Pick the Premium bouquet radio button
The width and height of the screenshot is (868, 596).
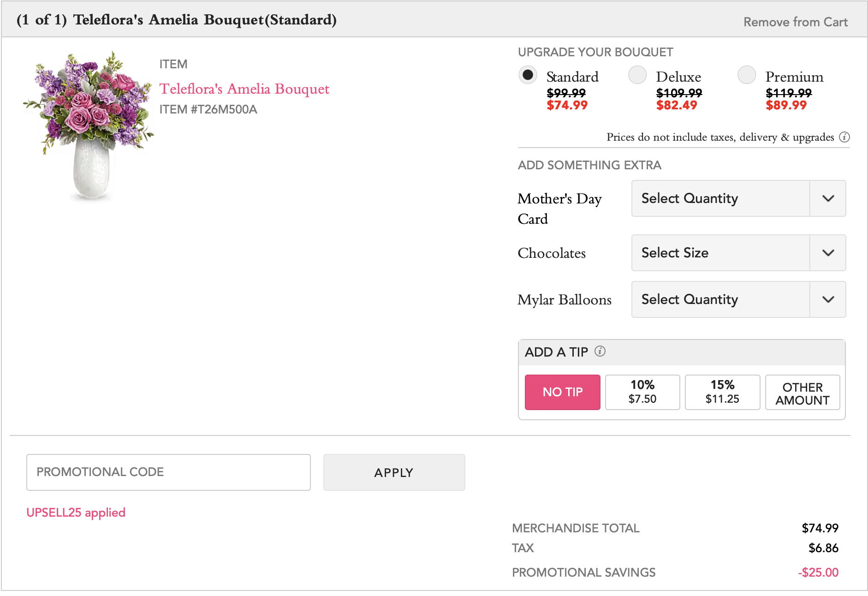point(747,75)
